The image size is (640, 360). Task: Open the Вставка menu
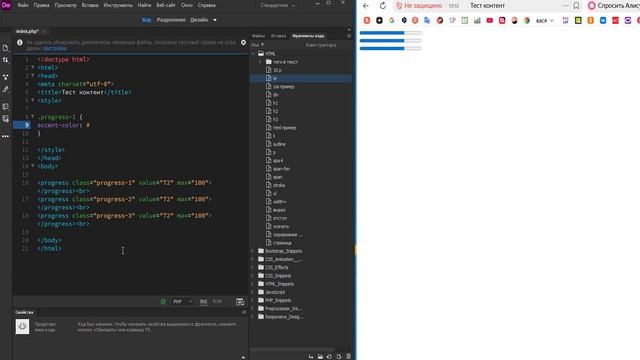tap(90, 5)
